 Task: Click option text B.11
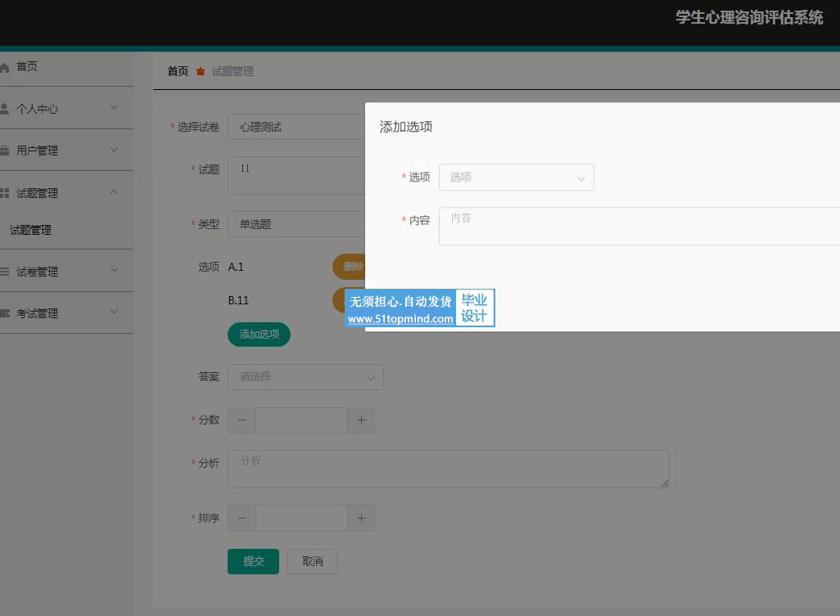tap(238, 300)
